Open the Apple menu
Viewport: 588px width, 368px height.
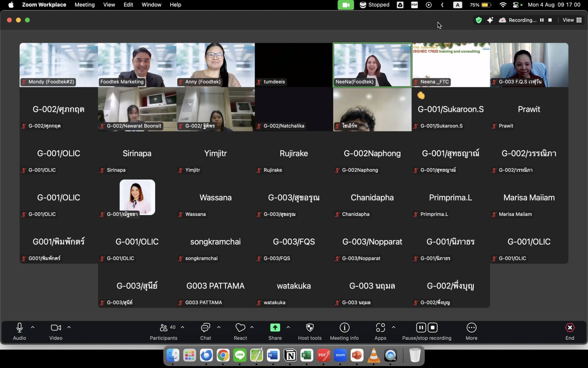click(11, 5)
